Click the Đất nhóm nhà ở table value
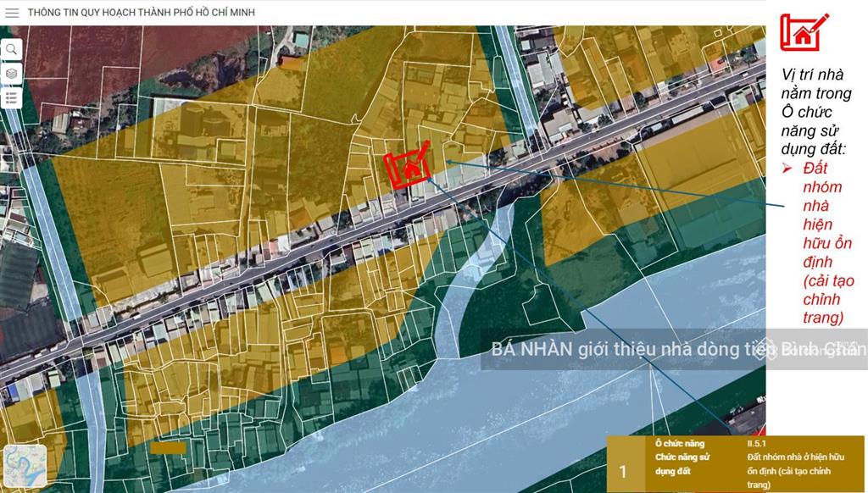This screenshot has width=868, height=493. [x=788, y=464]
